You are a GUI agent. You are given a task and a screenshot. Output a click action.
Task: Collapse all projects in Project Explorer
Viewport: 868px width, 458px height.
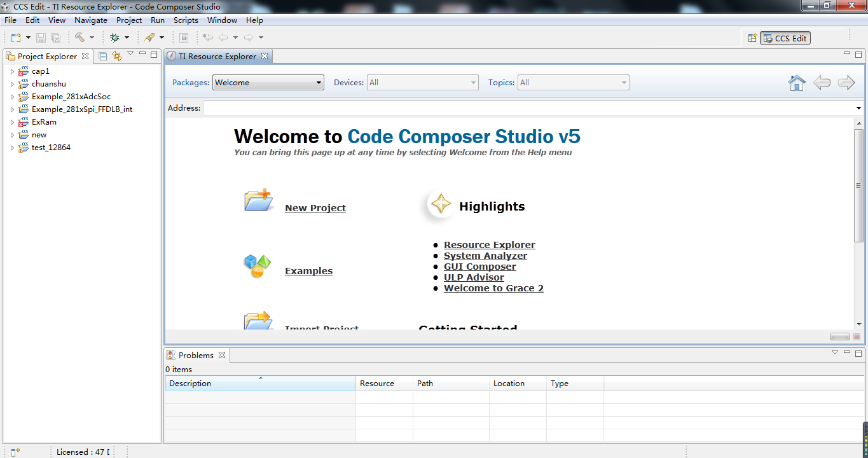(x=102, y=56)
